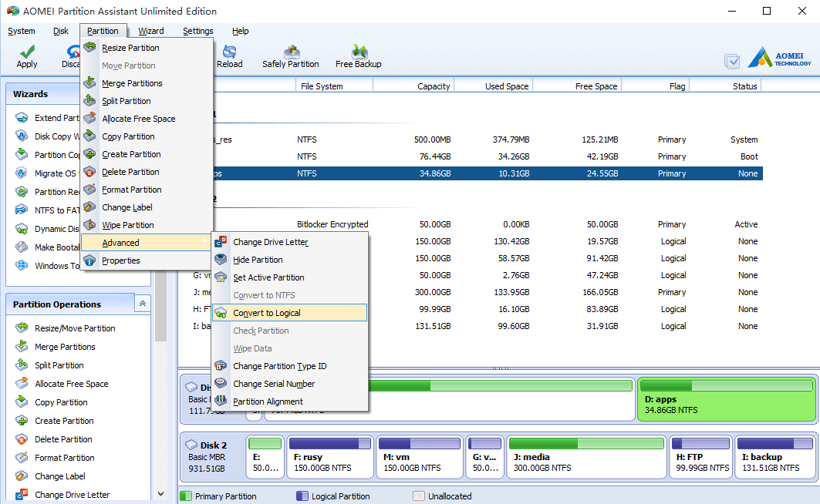Screen dimensions: 820x504
Task: Expand the Advanced submenu entry
Action: (147, 242)
